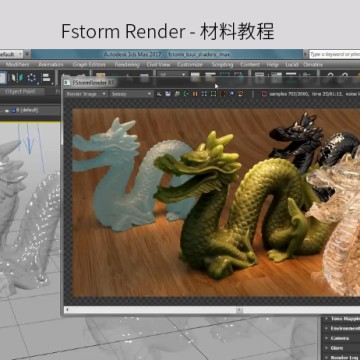Open the beauty pass dropdown
Image resolution: width=360 pixels, height=360 pixels.
[x=131, y=94]
